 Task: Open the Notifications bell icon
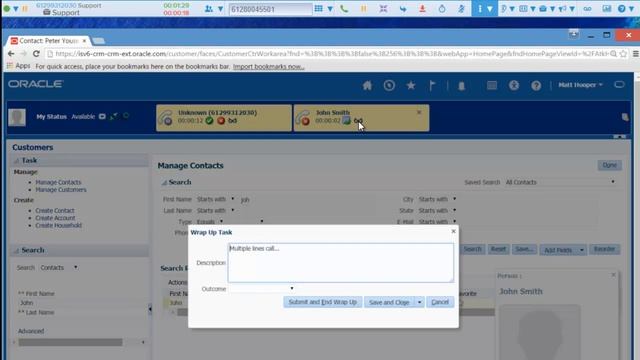point(462,86)
